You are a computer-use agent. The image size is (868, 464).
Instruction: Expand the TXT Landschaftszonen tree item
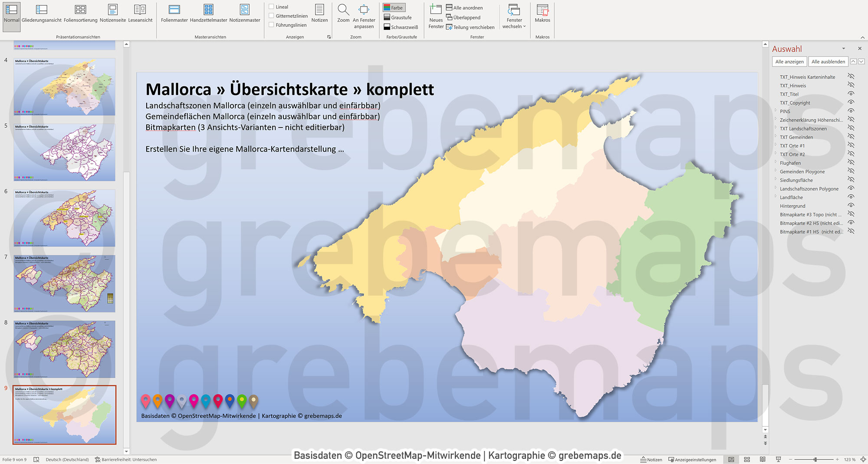click(x=776, y=128)
